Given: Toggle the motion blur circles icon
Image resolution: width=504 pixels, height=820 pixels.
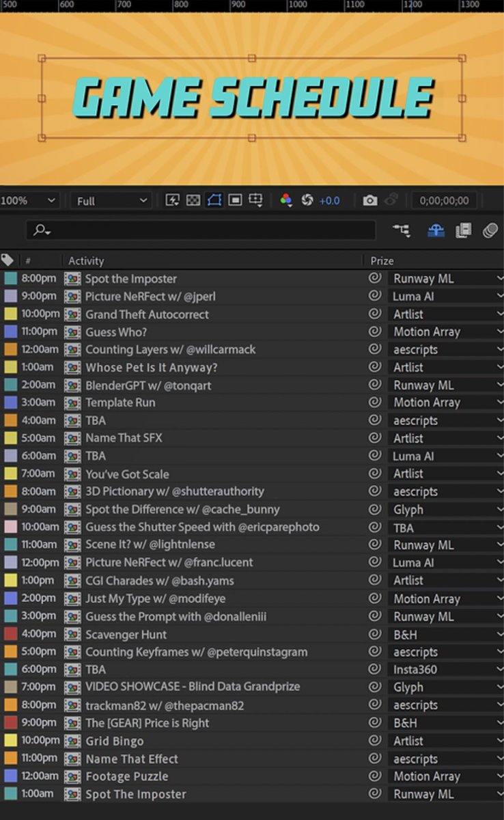Looking at the screenshot, I should click(490, 231).
